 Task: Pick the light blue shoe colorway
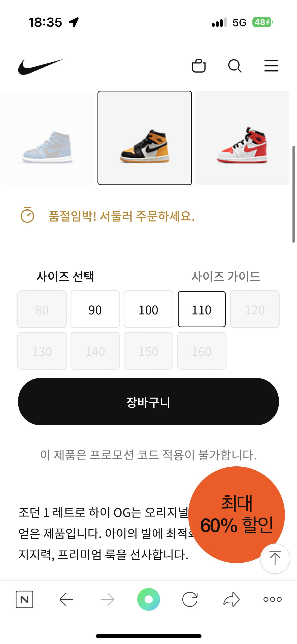(47, 138)
